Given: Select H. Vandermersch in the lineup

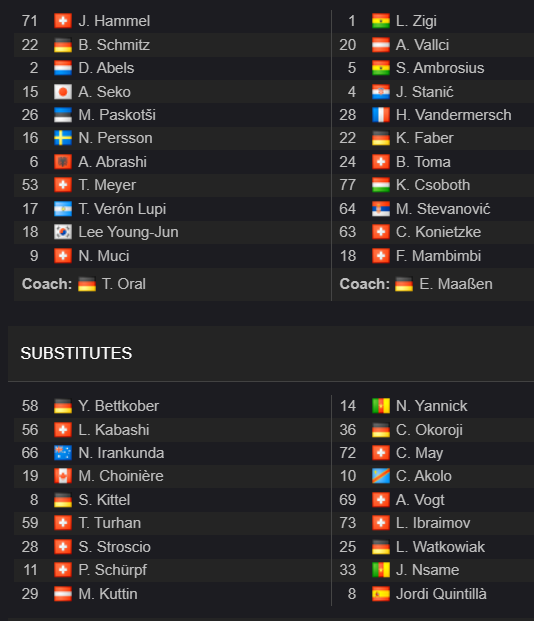Looking at the screenshot, I should point(454,115).
